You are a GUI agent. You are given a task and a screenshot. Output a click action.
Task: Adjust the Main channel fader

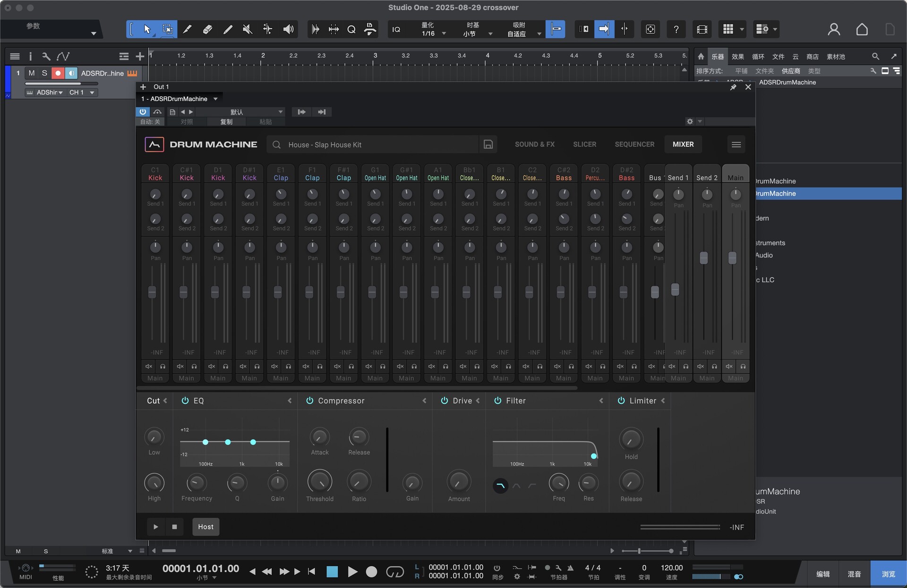(732, 258)
